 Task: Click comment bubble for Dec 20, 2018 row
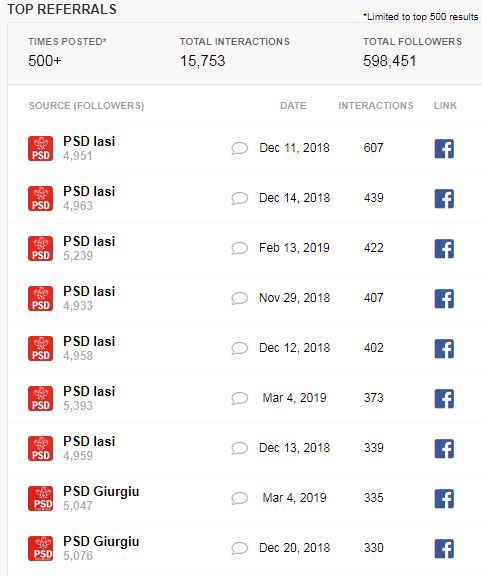pos(240,548)
